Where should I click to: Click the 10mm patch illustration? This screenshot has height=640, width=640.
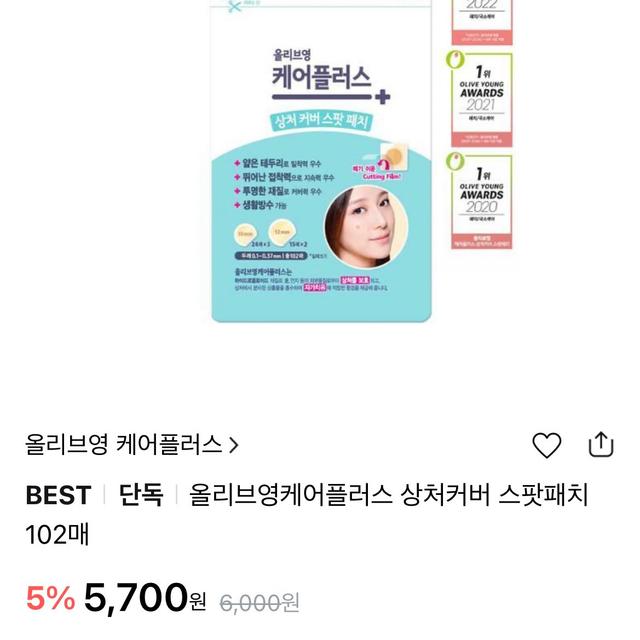pos(246,234)
